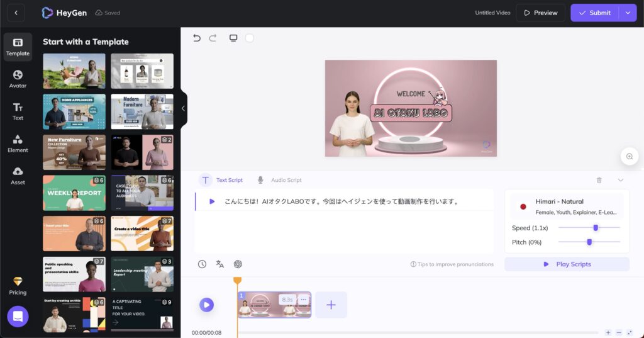
Task: Play the Japanese script line
Action: pos(212,201)
